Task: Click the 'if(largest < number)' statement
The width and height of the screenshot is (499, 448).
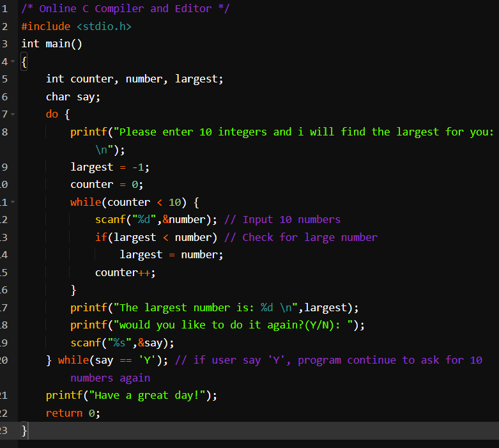Action: (156, 237)
